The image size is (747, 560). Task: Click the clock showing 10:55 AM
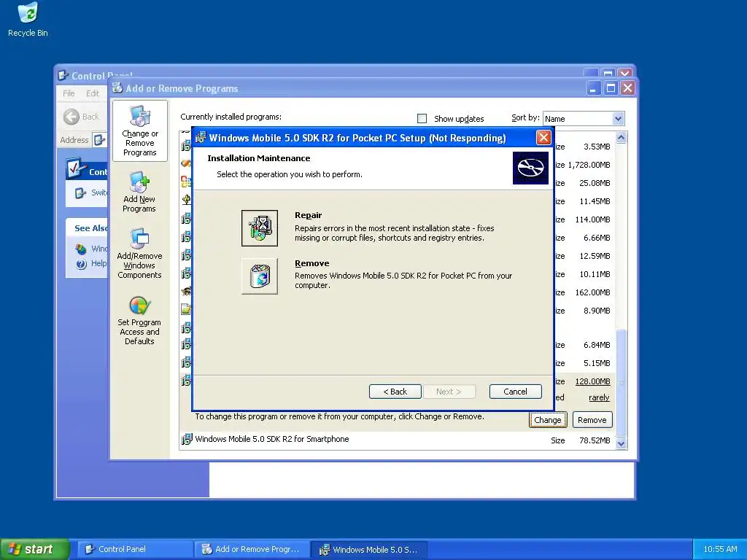click(720, 549)
